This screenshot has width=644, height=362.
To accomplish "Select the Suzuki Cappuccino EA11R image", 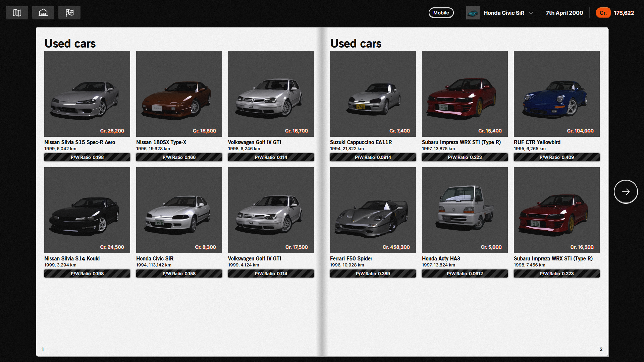I will tap(373, 94).
